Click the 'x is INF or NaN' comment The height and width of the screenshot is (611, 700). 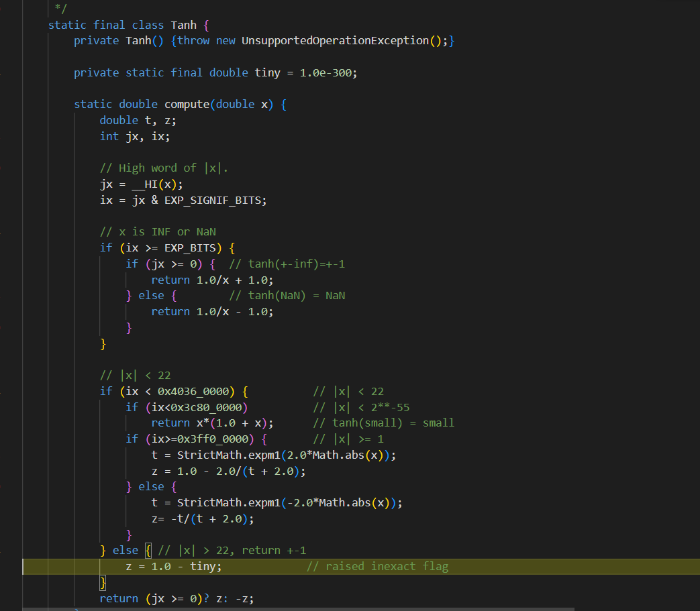click(x=158, y=232)
